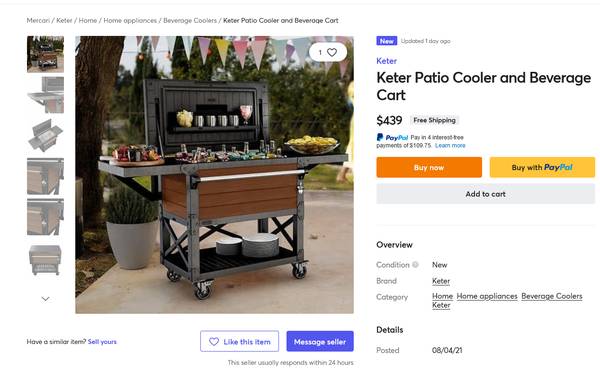Show the last thumbnail of closed cart
600x370 pixels.
(x=46, y=259)
